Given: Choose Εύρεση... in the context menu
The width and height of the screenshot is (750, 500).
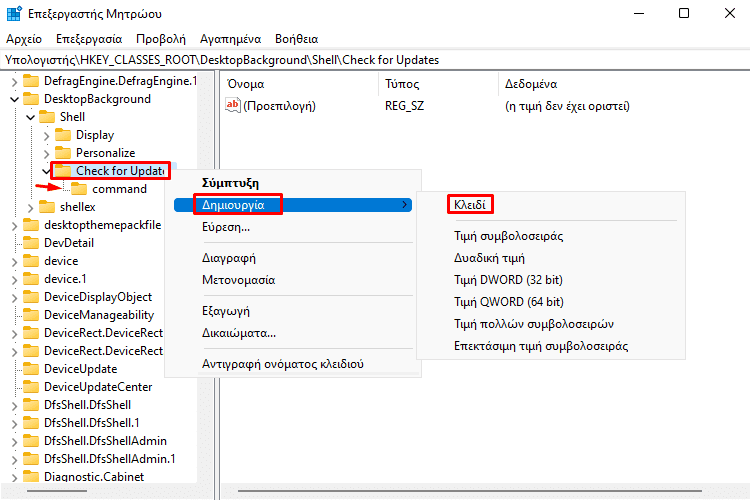Looking at the screenshot, I should 293,227.
